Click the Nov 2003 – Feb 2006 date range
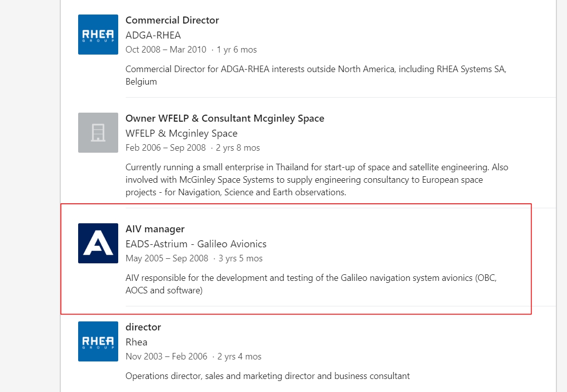 pos(166,356)
